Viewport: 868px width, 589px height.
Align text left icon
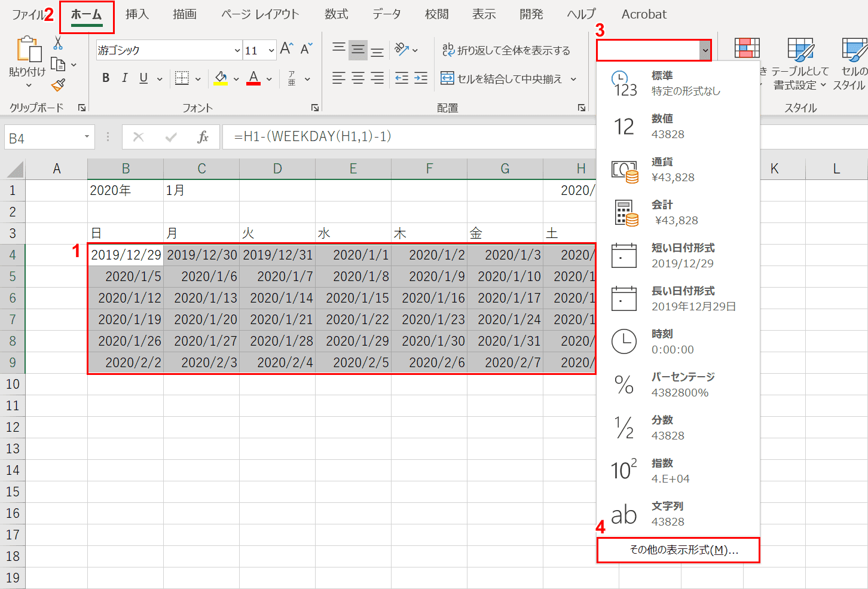339,78
